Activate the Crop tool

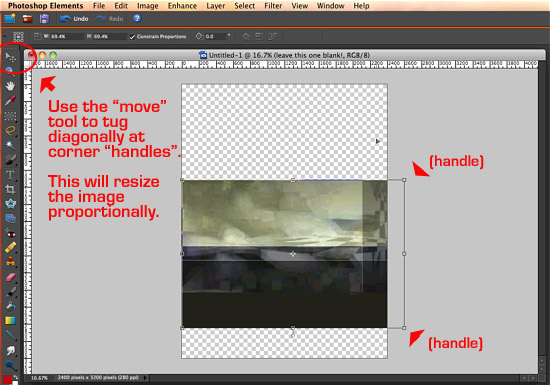(10, 189)
